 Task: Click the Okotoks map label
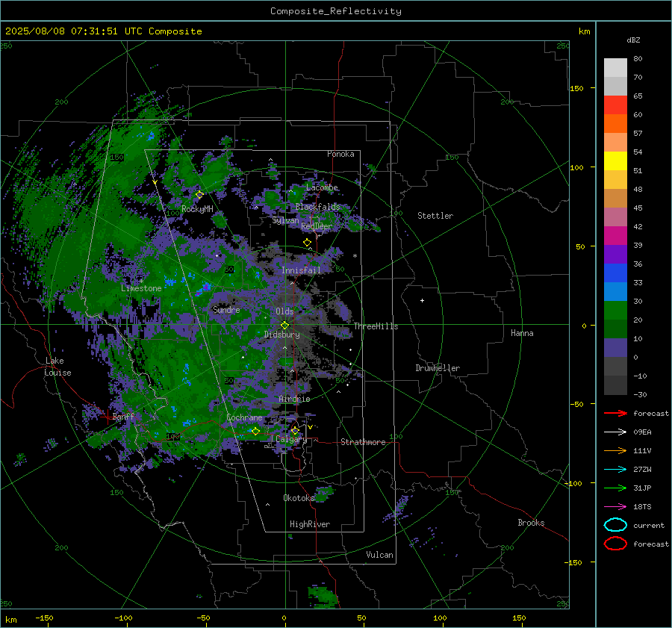pos(299,497)
